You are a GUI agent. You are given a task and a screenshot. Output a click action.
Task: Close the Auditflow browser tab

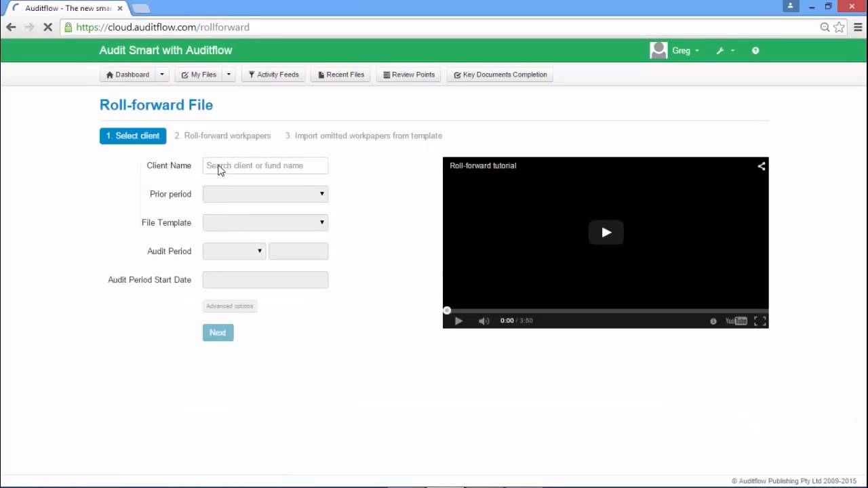coord(120,8)
